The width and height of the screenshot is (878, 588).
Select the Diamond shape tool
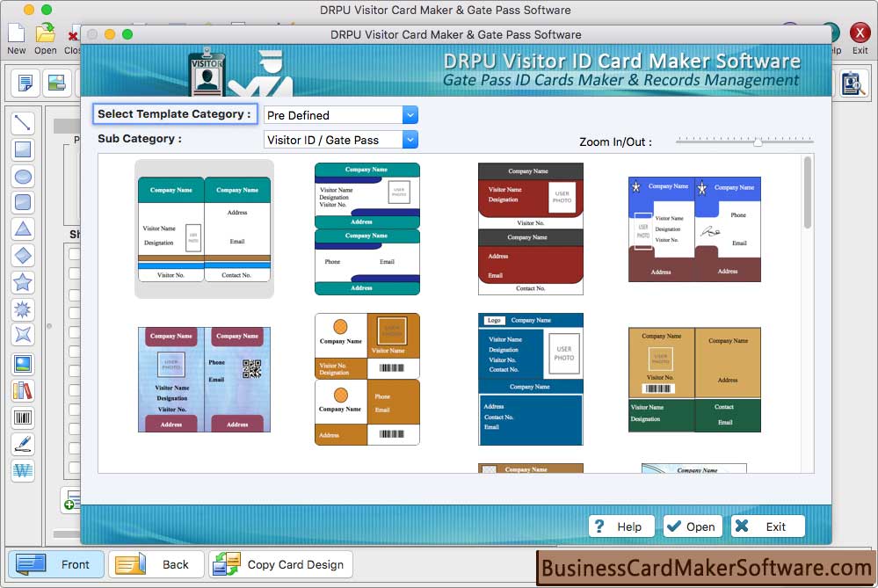[x=23, y=256]
